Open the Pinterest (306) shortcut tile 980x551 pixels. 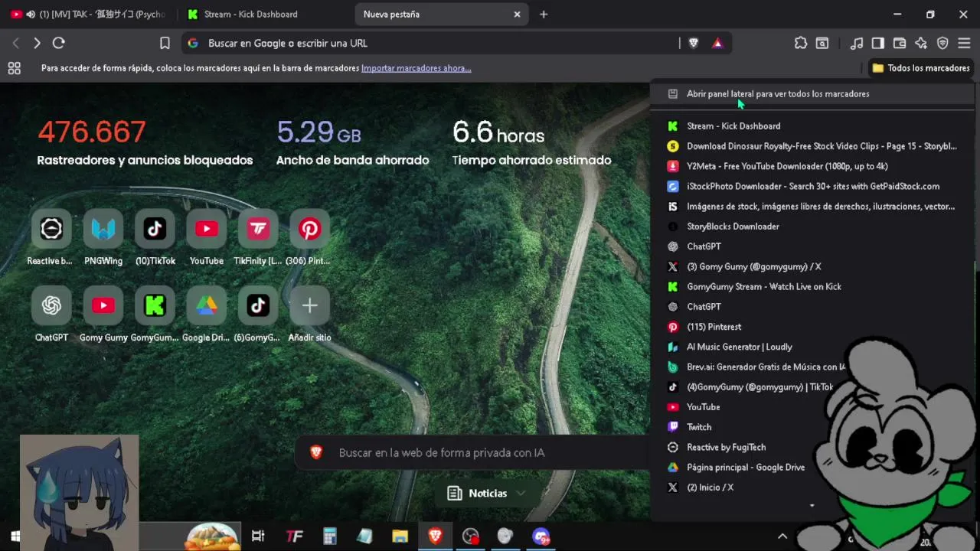coord(309,229)
